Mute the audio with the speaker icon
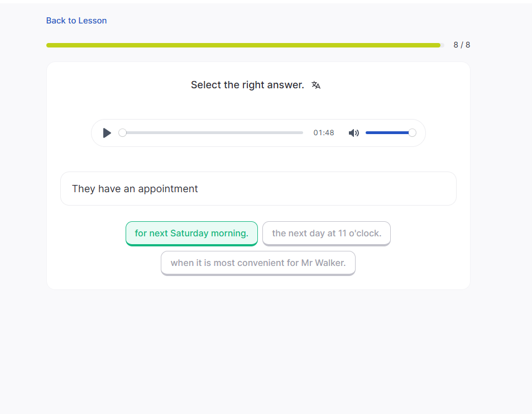The height and width of the screenshot is (414, 532). (x=353, y=133)
